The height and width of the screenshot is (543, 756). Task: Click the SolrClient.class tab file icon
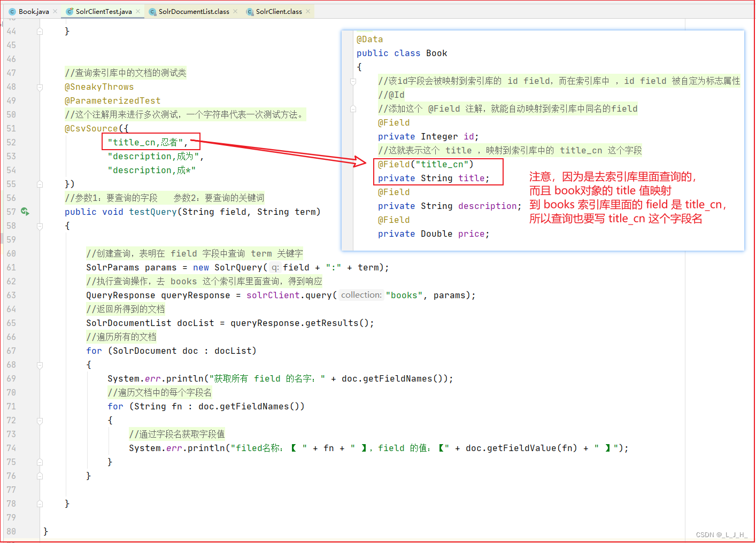coord(250,11)
